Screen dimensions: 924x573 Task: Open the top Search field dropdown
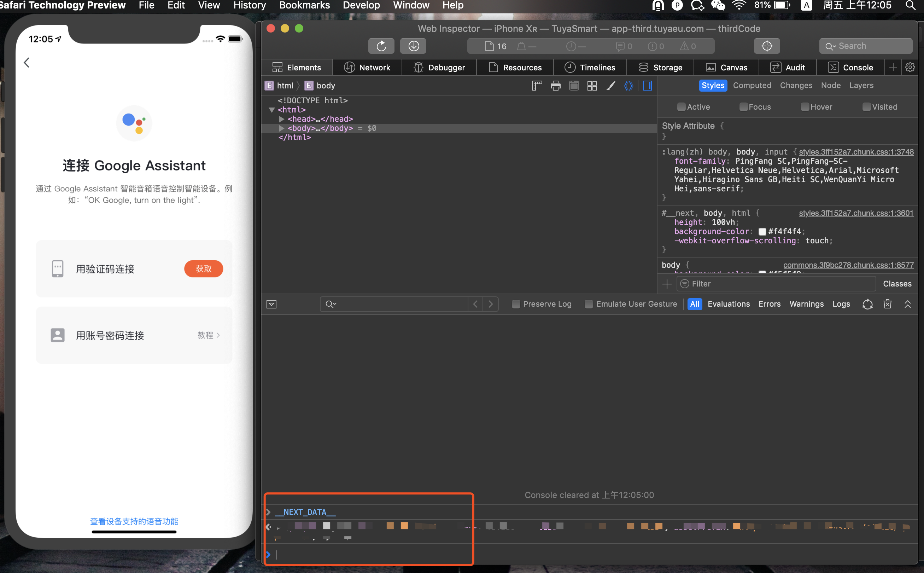830,46
